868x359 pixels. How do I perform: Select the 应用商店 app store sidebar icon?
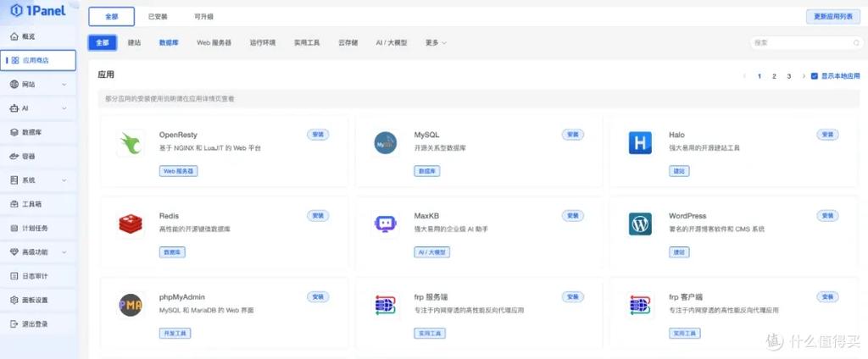[15, 60]
